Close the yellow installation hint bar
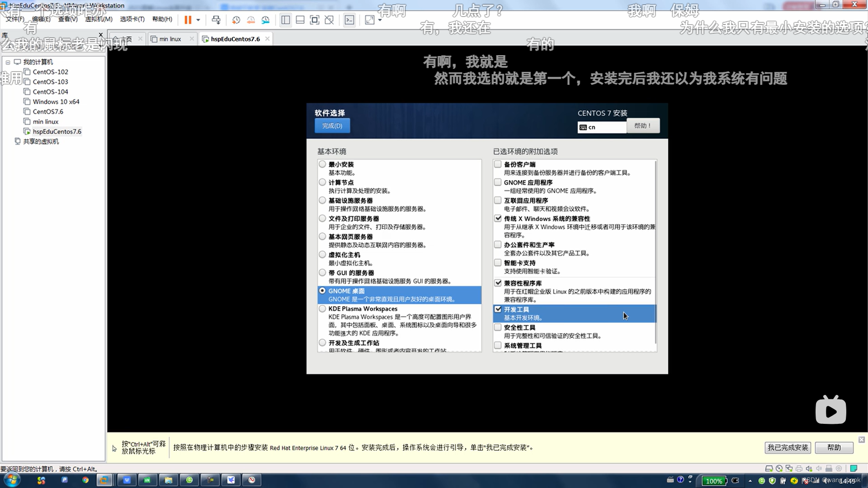The height and width of the screenshot is (488, 868). pos(862,440)
